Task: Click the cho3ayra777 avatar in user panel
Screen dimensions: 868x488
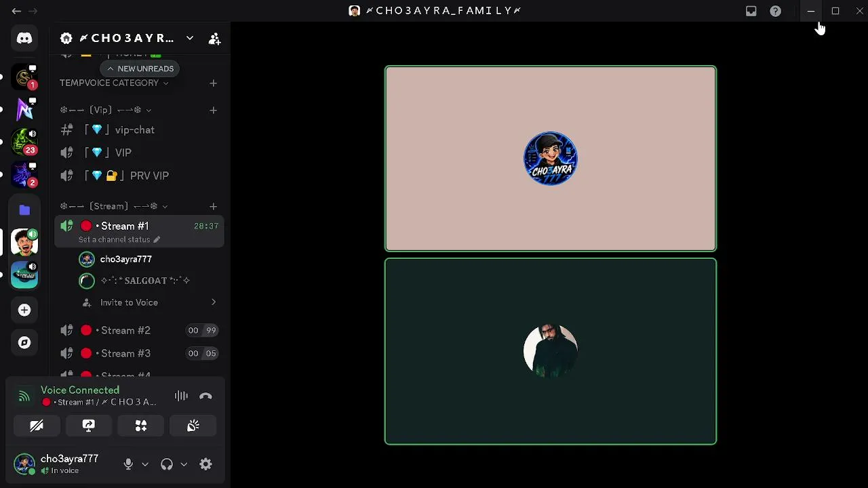Action: click(24, 464)
